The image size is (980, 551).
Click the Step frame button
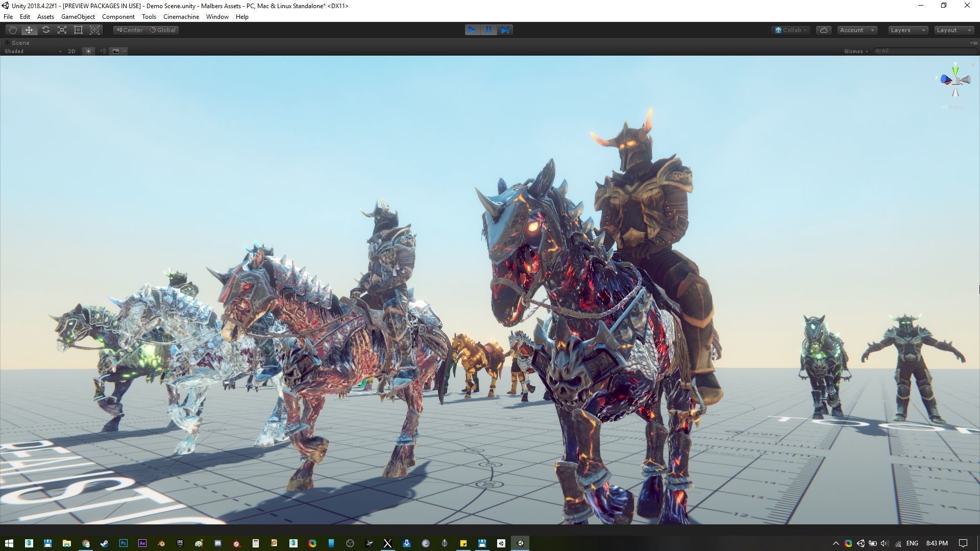(x=505, y=30)
